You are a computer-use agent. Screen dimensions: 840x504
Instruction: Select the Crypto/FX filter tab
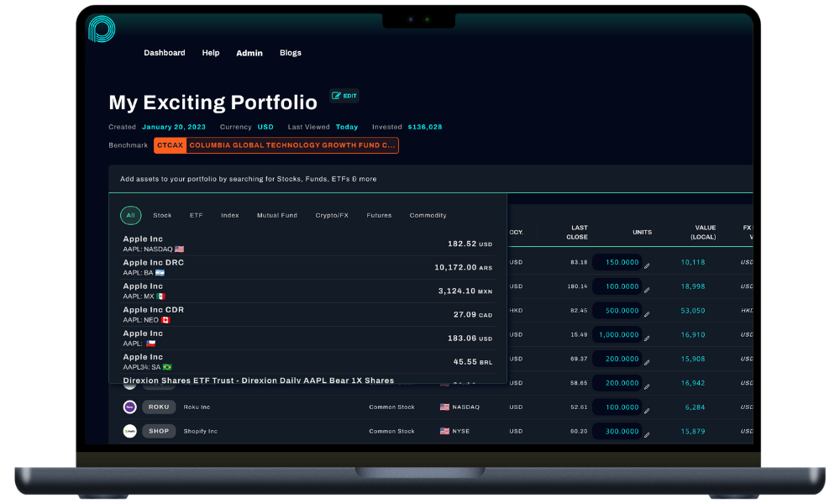point(332,215)
